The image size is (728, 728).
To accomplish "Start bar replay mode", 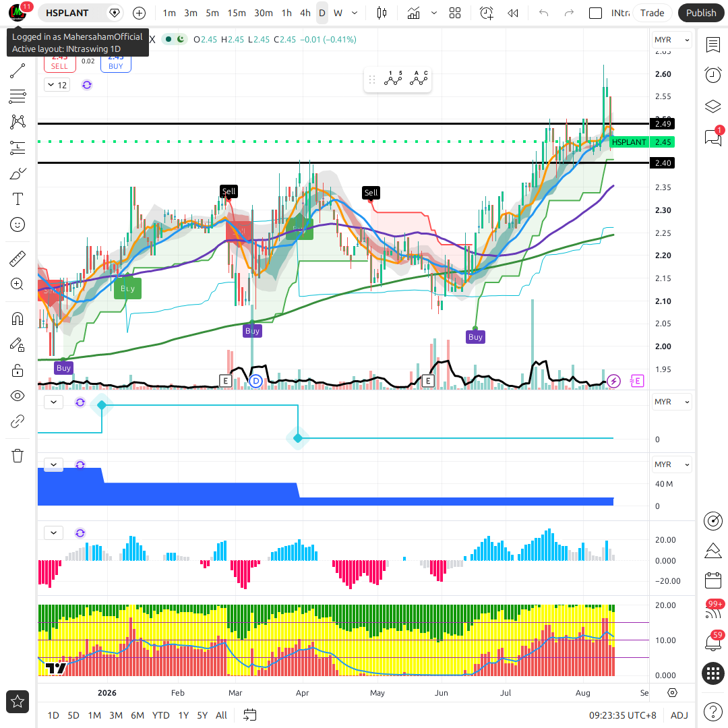I will 512,13.
